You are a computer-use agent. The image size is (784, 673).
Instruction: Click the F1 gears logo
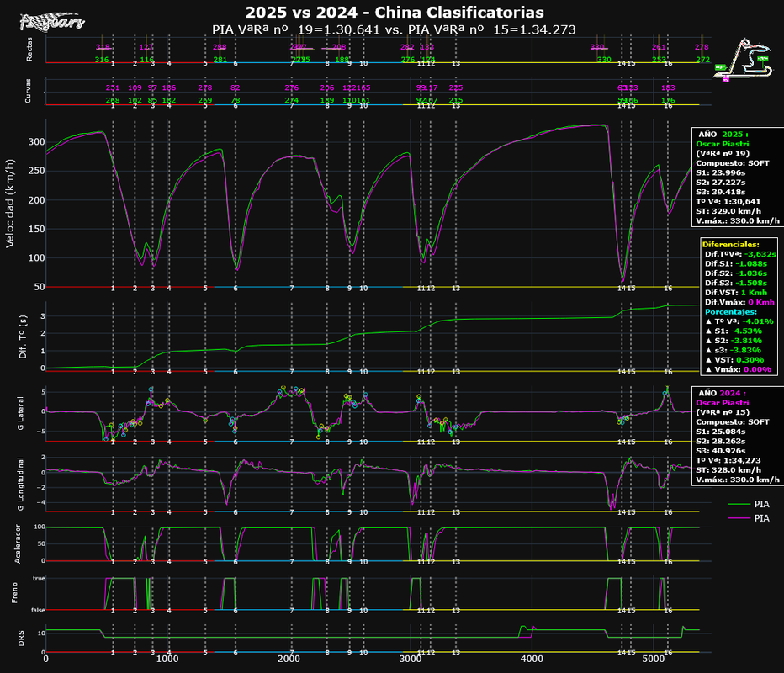pos(52,22)
